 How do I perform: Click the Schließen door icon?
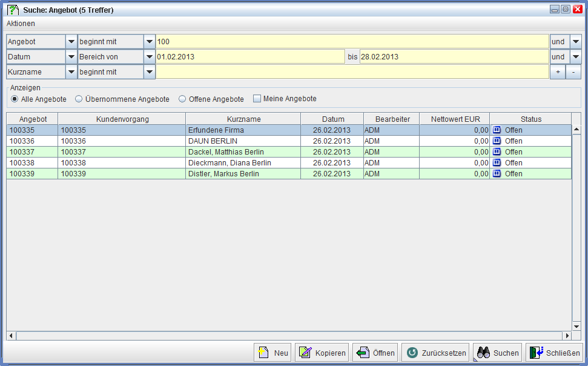536,353
